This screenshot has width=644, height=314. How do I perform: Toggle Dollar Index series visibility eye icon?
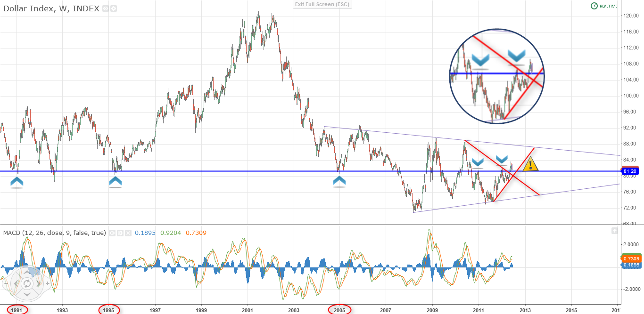[x=105, y=8]
